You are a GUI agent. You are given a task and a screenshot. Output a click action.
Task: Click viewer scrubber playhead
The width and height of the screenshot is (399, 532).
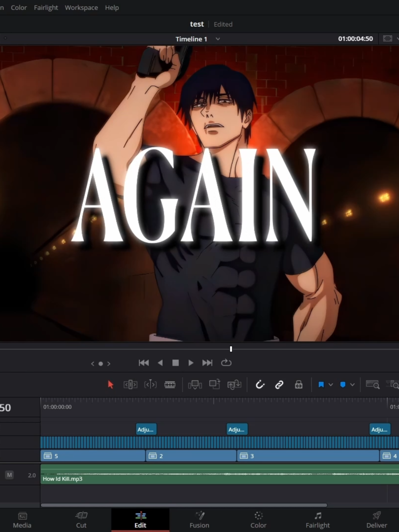231,349
